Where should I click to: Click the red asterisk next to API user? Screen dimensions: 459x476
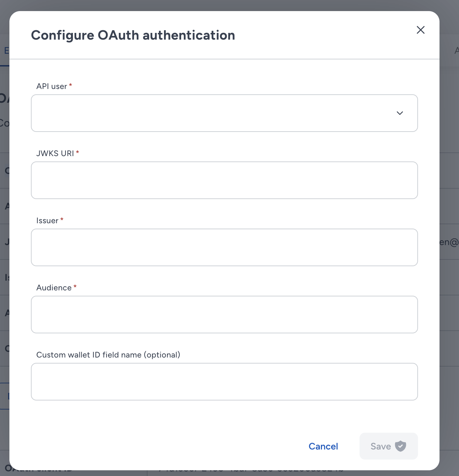tap(71, 85)
